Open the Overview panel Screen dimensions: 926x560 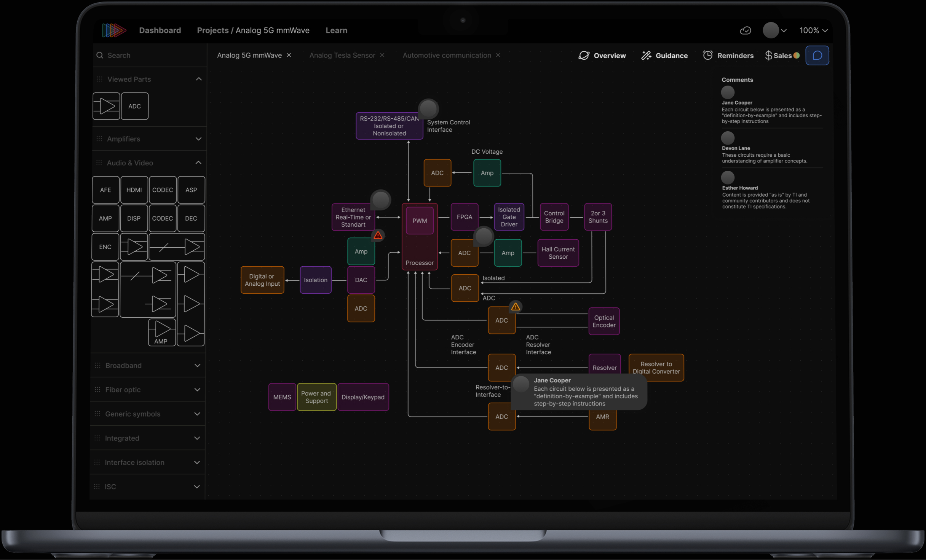click(602, 56)
